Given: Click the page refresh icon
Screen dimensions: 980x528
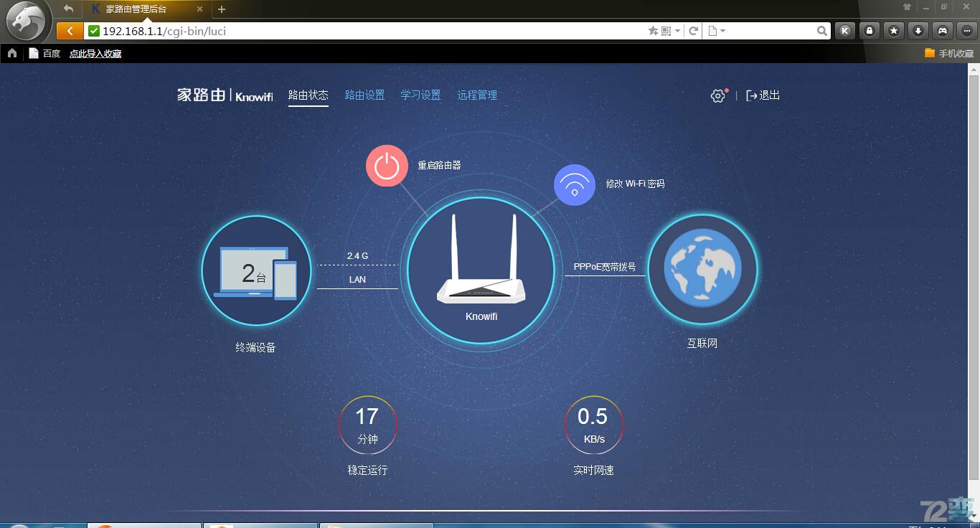Looking at the screenshot, I should pos(693,31).
